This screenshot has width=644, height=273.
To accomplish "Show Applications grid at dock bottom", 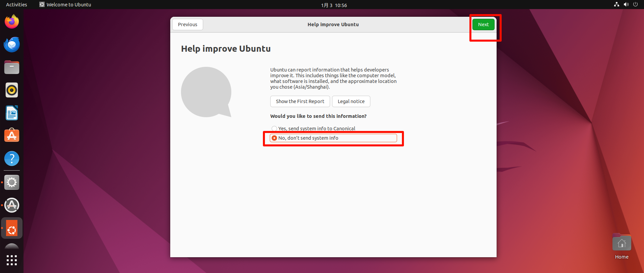I will (x=12, y=260).
